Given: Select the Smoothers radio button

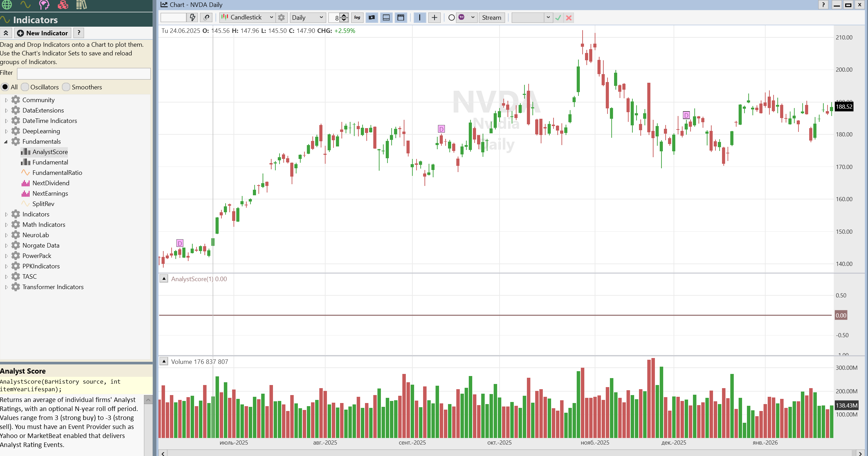Looking at the screenshot, I should point(66,87).
